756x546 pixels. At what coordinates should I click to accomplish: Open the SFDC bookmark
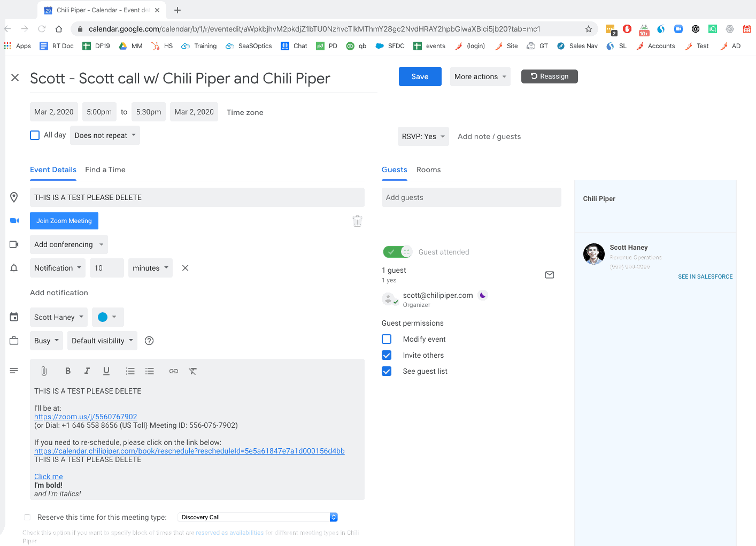[x=390, y=46]
